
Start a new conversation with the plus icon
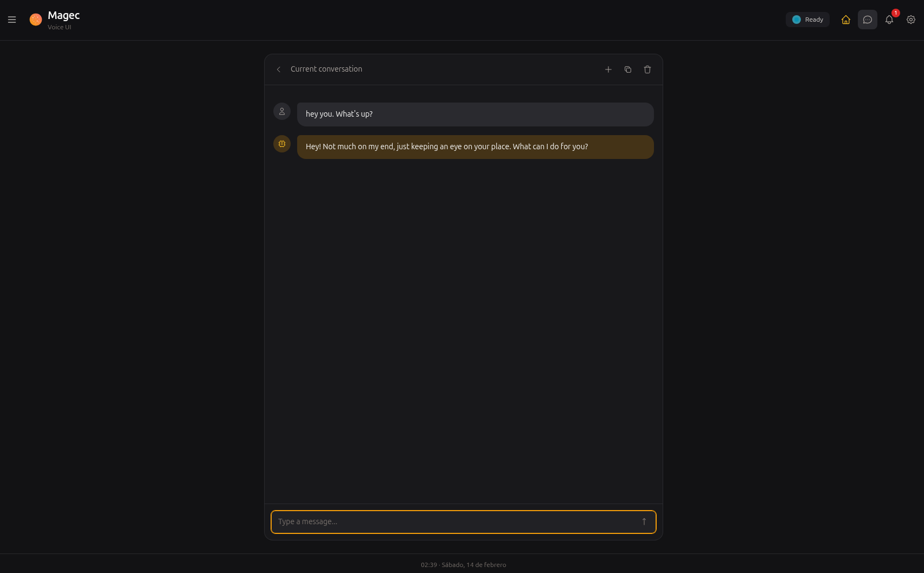[608, 69]
